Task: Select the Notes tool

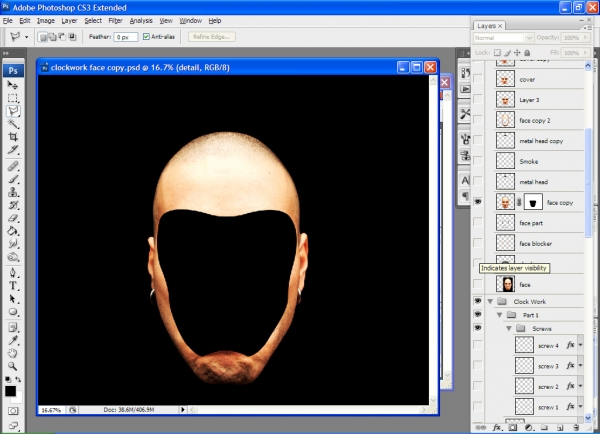Action: pyautogui.click(x=13, y=328)
